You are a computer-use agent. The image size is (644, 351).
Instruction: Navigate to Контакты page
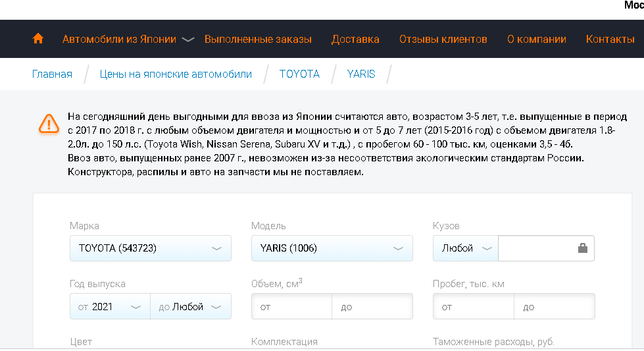610,40
